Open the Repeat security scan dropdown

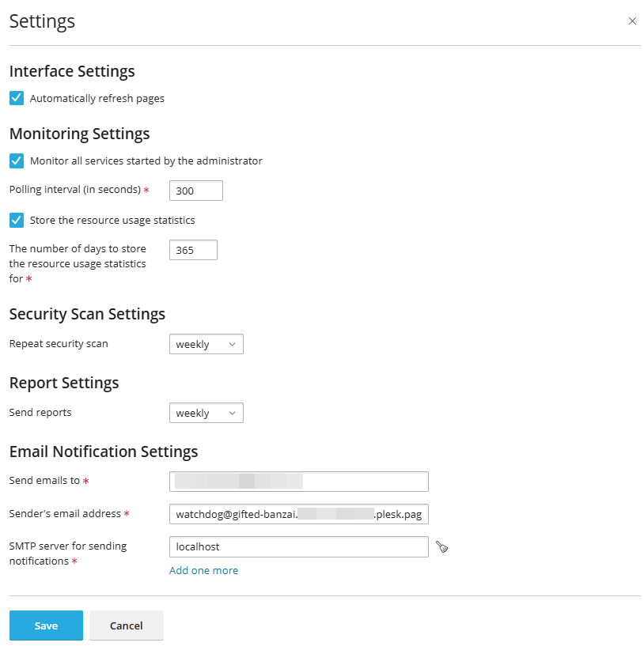pyautogui.click(x=206, y=344)
